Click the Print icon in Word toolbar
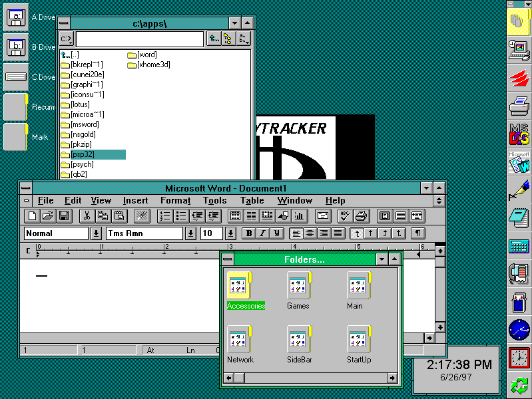Viewport: 532px width, 399px height. point(361,215)
